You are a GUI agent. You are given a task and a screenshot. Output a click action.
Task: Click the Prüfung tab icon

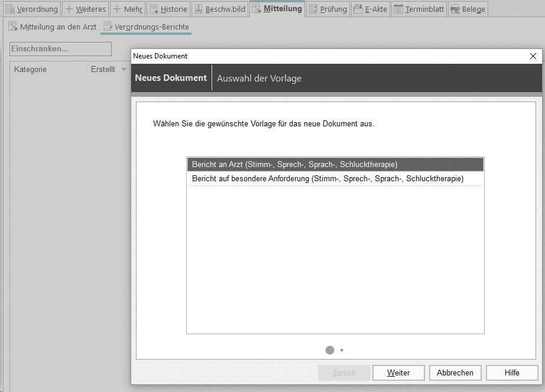pyautogui.click(x=313, y=9)
